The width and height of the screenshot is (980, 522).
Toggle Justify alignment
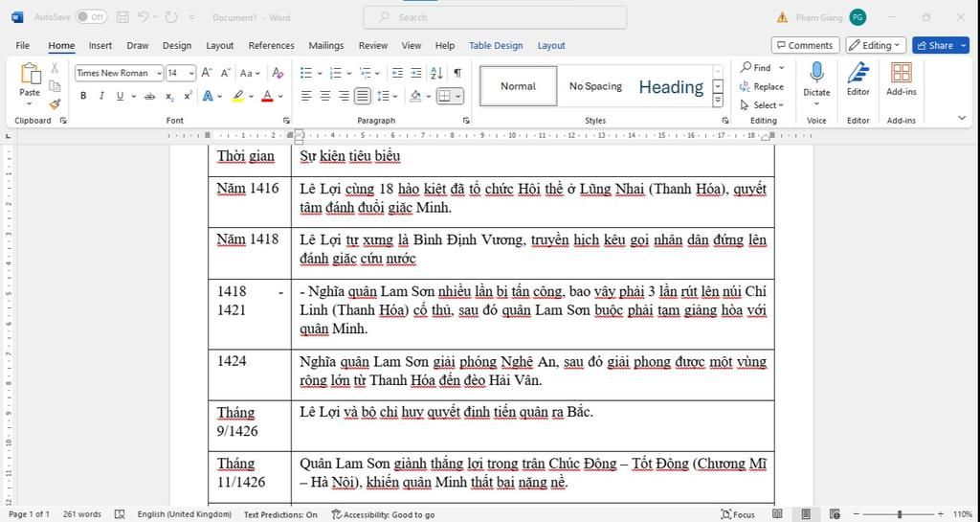[x=363, y=97]
